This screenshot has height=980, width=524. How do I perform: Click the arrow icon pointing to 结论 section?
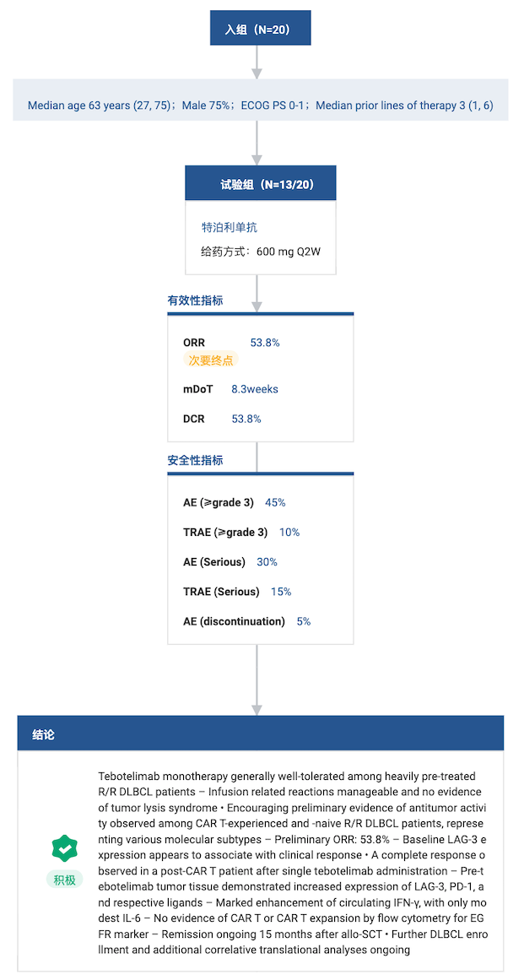coord(257,710)
